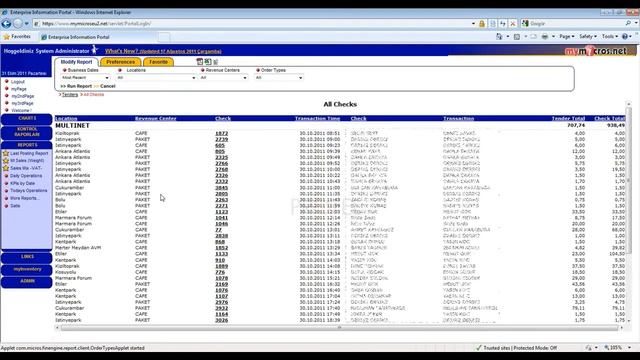
Task: Open the Todays Operations report link
Action: coord(29,191)
